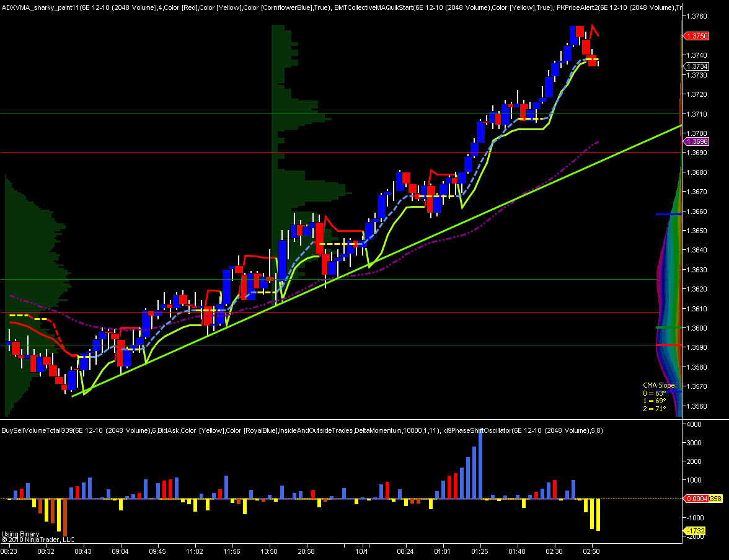Click the '1 = 69°' slope value
The width and height of the screenshot is (729, 560).
pyautogui.click(x=655, y=401)
